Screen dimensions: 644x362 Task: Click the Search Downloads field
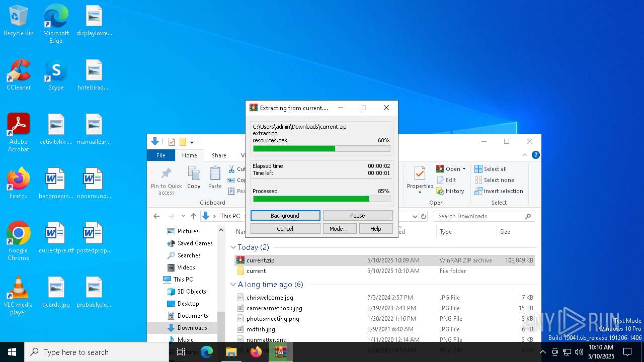point(484,216)
